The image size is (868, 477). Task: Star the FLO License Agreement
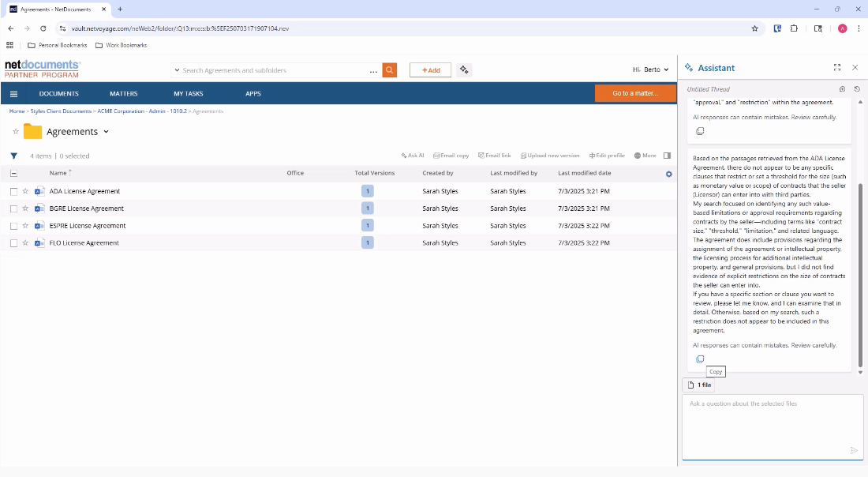tap(25, 242)
